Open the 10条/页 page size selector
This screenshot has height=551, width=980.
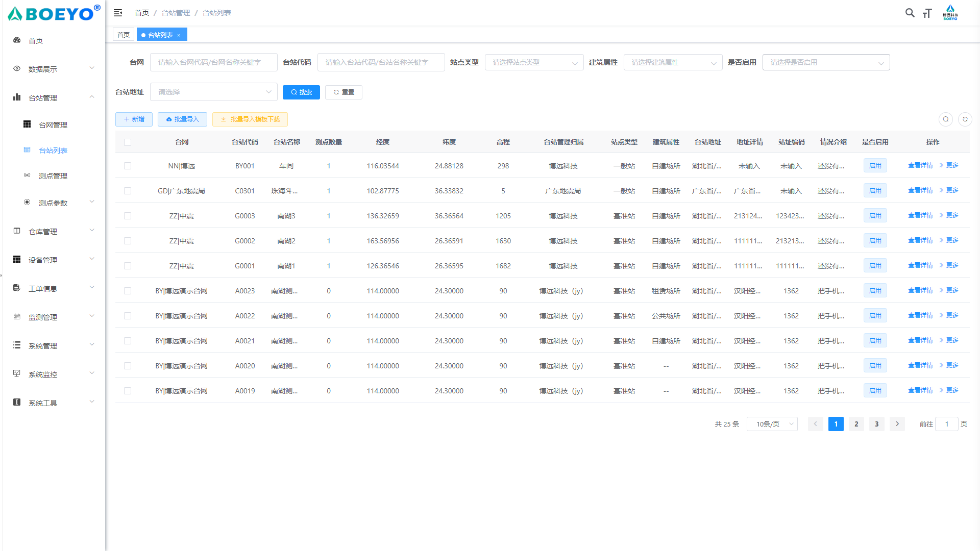(772, 424)
